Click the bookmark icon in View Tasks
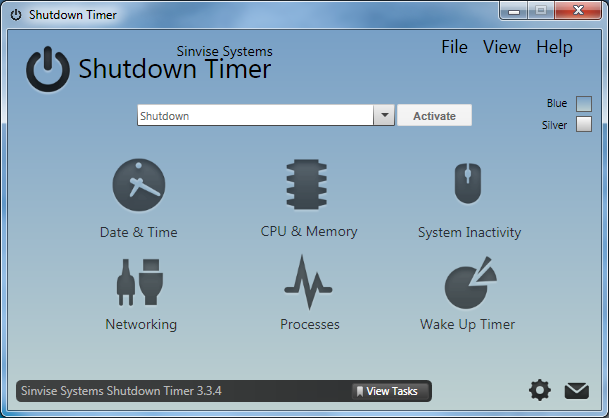This screenshot has width=609, height=418. (360, 391)
